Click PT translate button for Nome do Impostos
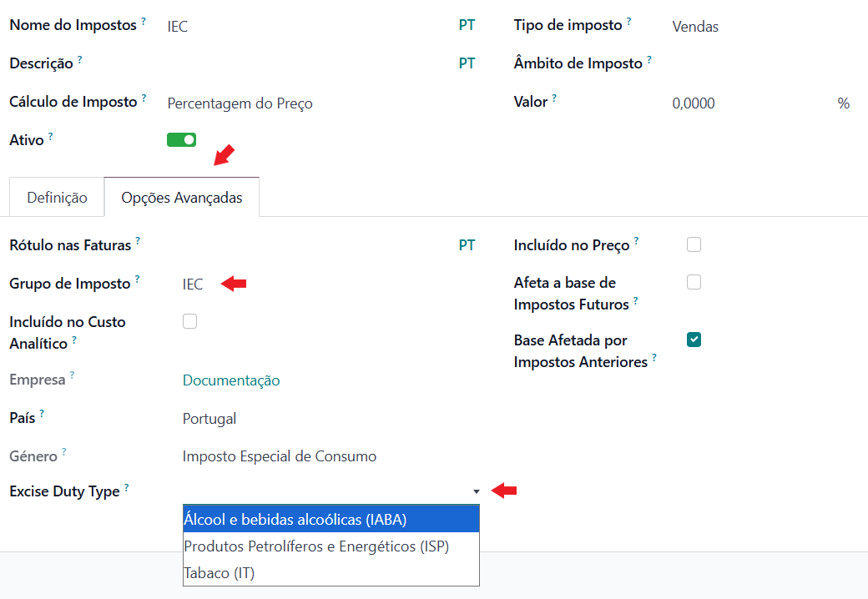The image size is (868, 599). [467, 26]
